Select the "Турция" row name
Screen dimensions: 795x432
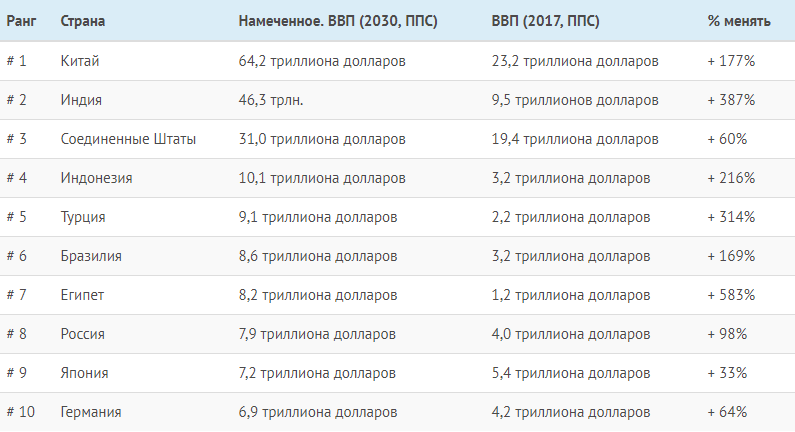click(x=83, y=217)
